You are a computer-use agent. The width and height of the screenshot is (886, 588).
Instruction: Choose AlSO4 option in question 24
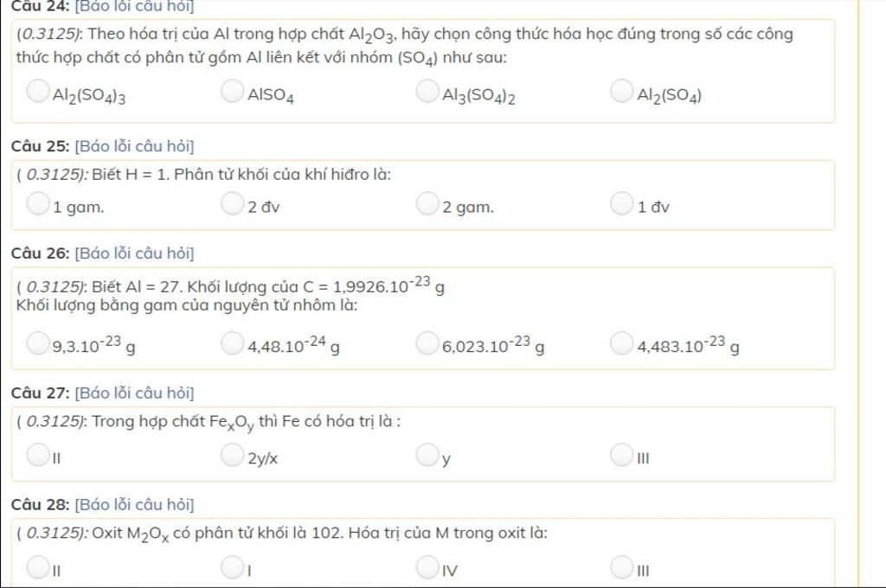233,91
